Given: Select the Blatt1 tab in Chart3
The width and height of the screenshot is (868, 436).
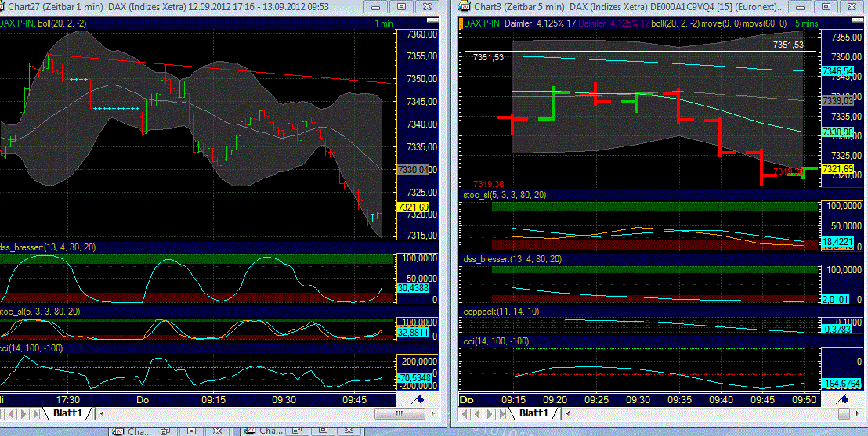Looking at the screenshot, I should [533, 413].
